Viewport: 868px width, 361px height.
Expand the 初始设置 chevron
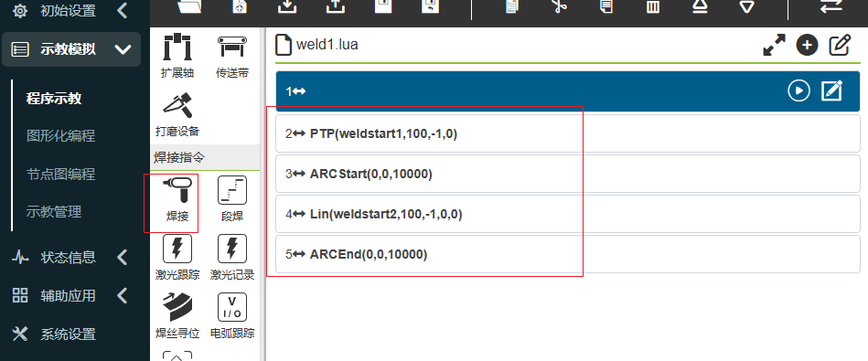(x=123, y=10)
